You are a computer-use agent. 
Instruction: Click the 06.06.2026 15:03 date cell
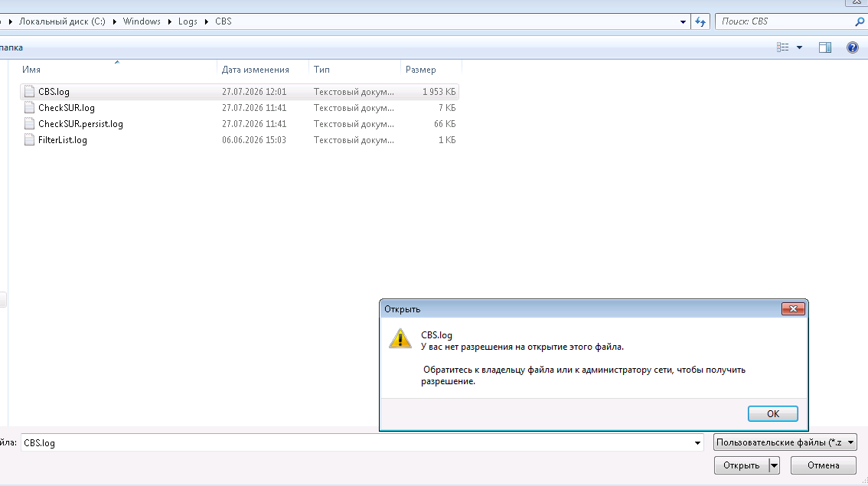[254, 140]
